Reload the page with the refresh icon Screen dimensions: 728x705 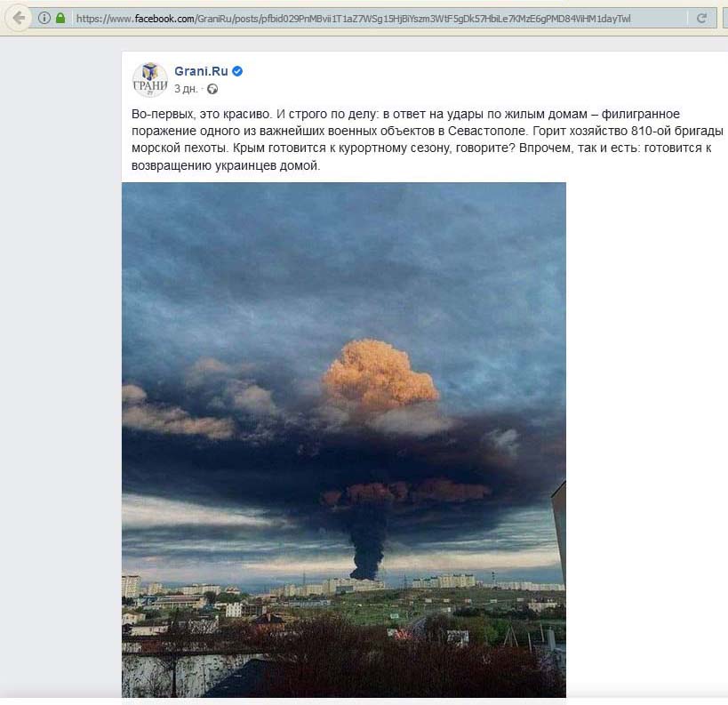[701, 18]
